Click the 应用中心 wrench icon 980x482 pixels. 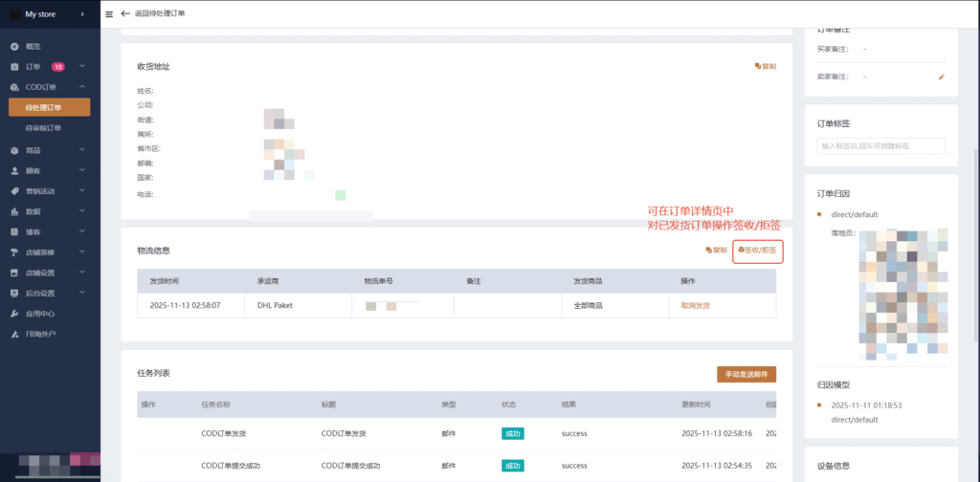14,314
